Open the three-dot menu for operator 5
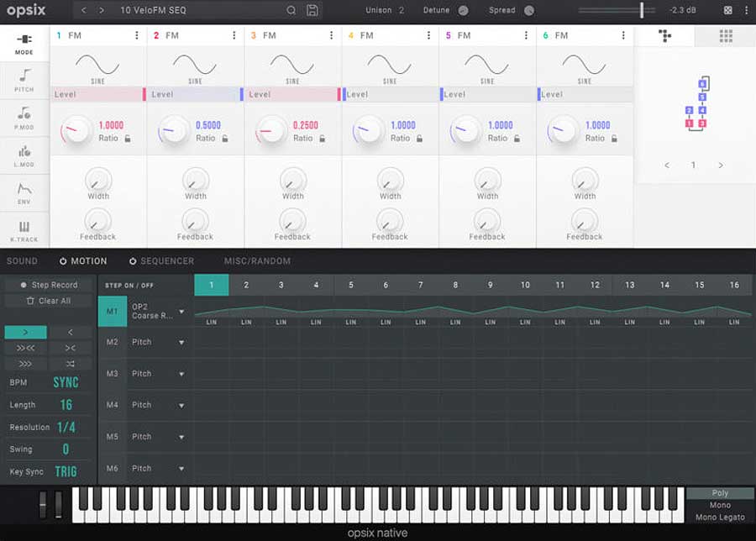Image resolution: width=756 pixels, height=541 pixels. pos(526,35)
